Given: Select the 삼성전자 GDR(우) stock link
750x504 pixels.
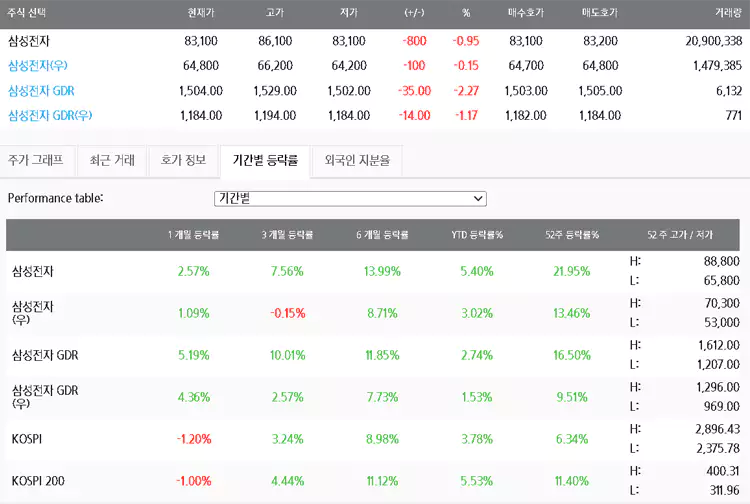Looking at the screenshot, I should [50, 115].
